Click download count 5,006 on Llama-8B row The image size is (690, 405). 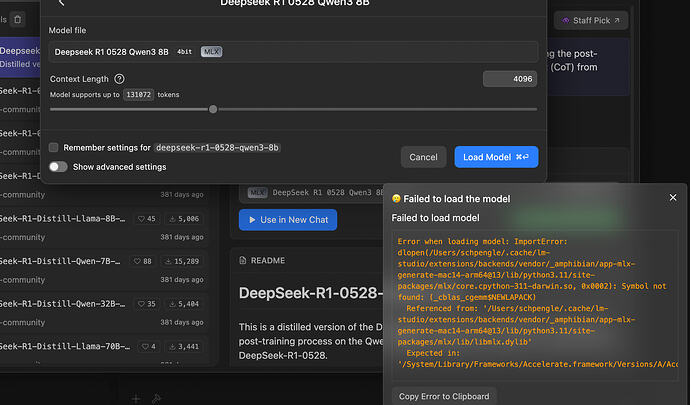tap(184, 219)
